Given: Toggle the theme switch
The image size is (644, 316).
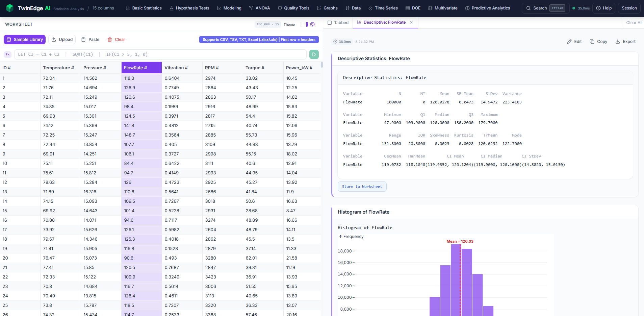Looking at the screenshot, I should click(304, 24).
